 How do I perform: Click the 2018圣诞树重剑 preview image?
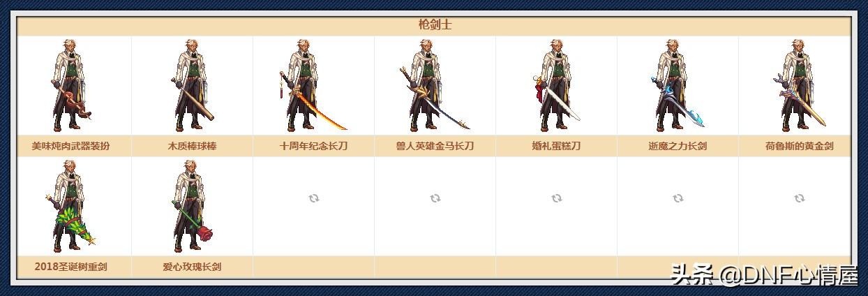[x=71, y=206]
